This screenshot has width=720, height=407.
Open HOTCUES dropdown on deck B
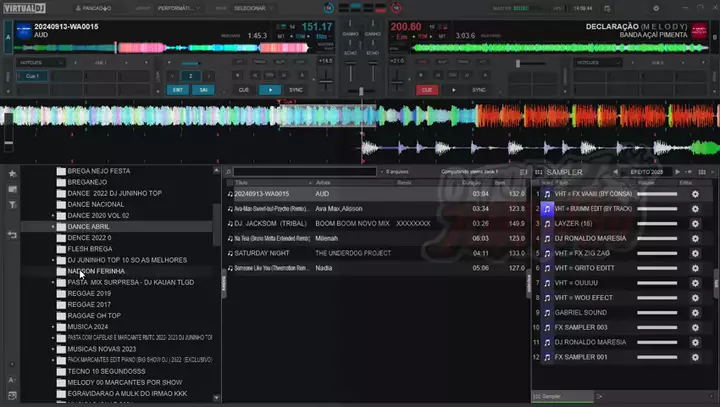tap(597, 62)
